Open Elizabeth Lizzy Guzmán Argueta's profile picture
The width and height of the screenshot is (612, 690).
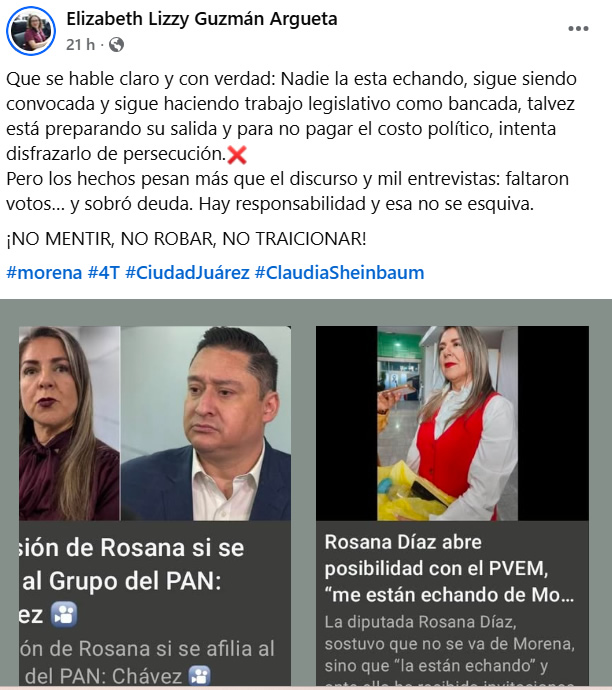(31, 31)
